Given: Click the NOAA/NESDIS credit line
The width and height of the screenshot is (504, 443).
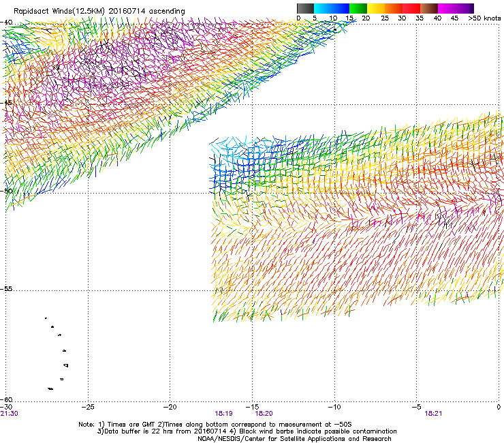Looking at the screenshot, I should [x=294, y=439].
